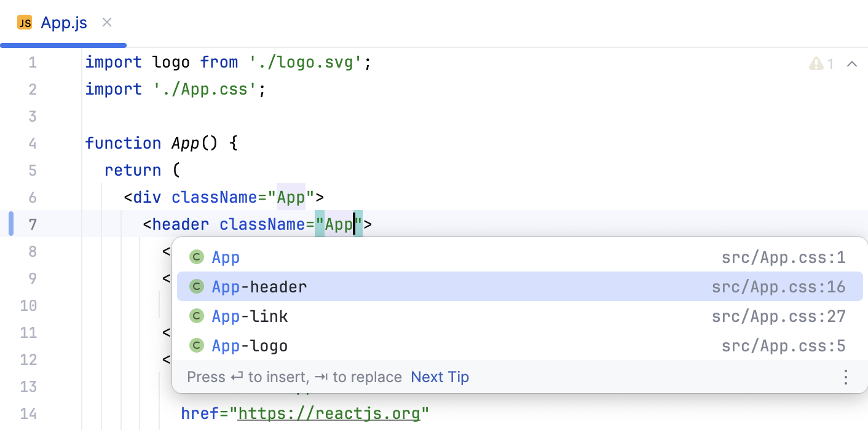
Task: Switch to the App.js editor tab
Action: click(63, 22)
